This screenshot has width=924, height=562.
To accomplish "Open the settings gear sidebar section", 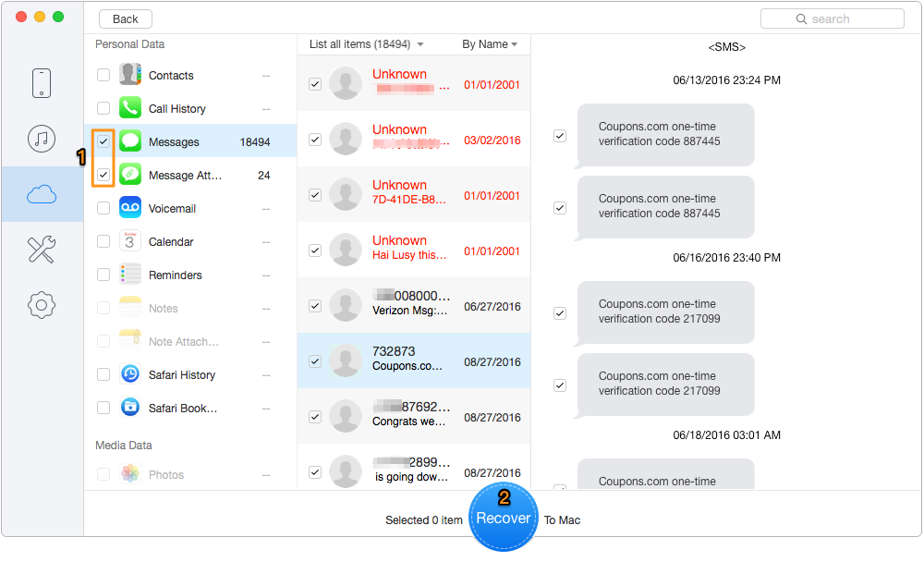I will click(42, 305).
